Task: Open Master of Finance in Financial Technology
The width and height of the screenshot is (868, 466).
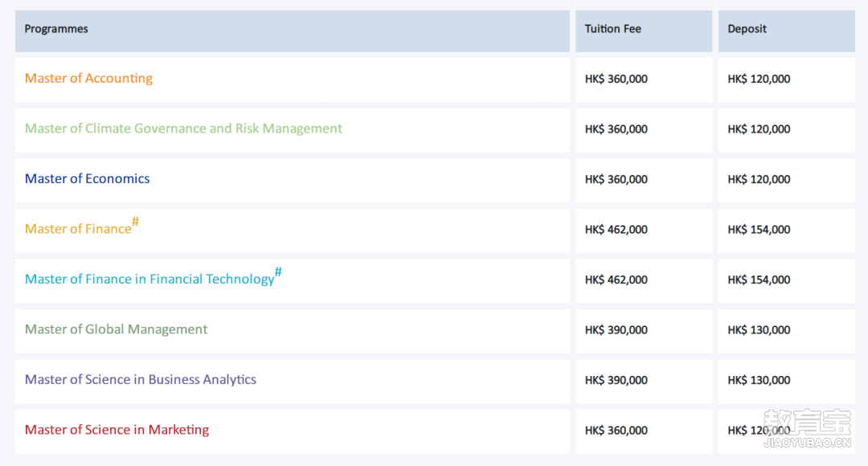Action: coord(149,279)
